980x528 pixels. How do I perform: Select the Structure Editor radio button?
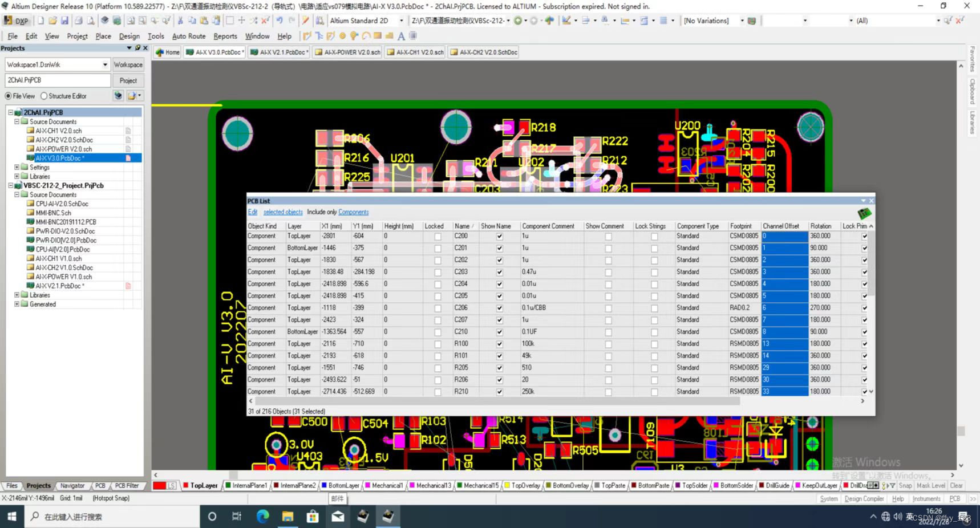tap(44, 96)
